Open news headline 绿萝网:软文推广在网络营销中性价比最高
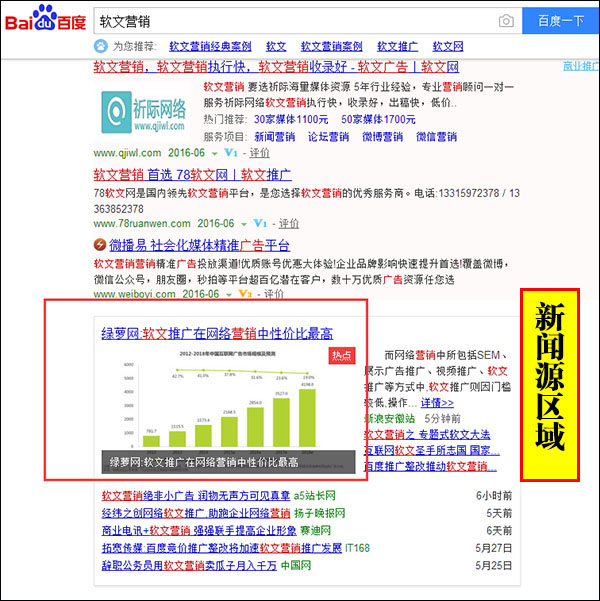 pos(217,333)
